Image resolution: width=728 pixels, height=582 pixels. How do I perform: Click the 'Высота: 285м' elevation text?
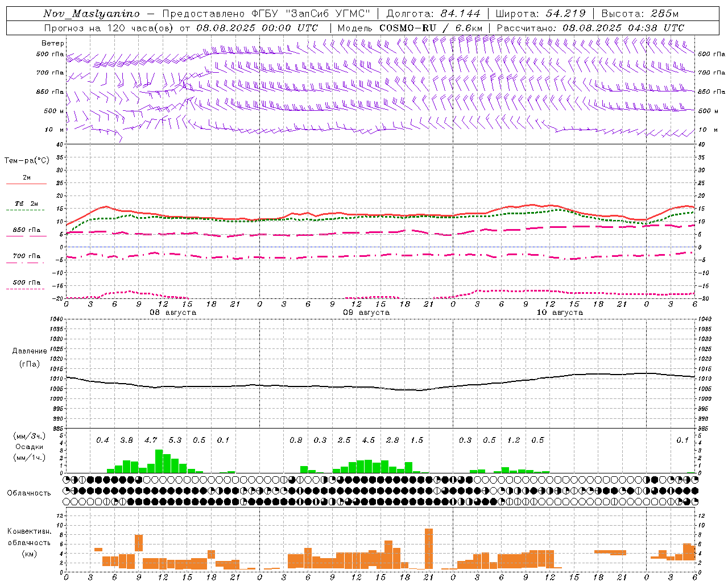[x=640, y=14]
